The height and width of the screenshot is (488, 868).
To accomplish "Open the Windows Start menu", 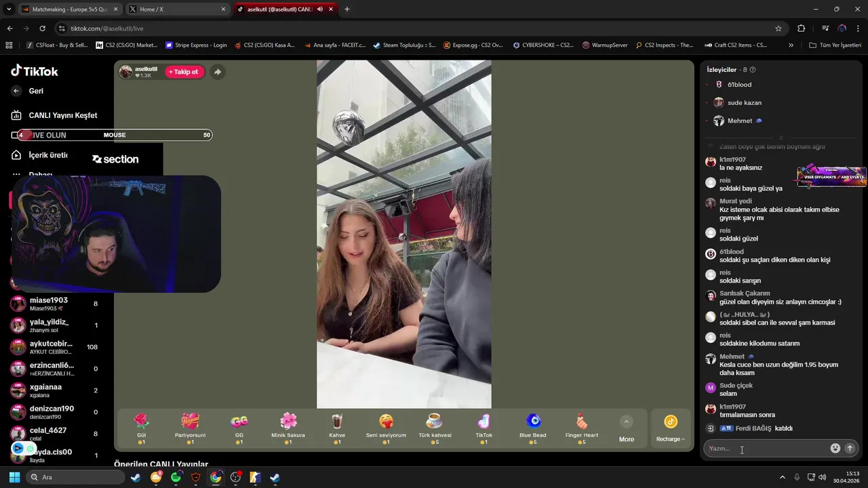I will pyautogui.click(x=14, y=477).
